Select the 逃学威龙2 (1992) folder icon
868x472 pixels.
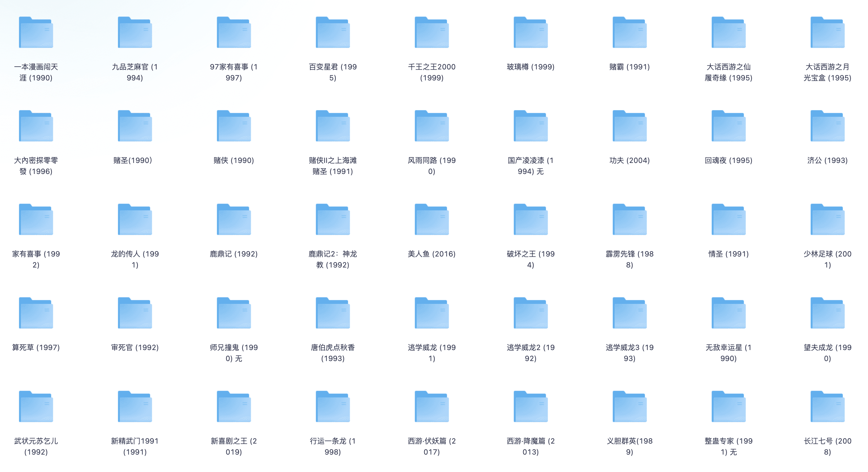coord(531,313)
